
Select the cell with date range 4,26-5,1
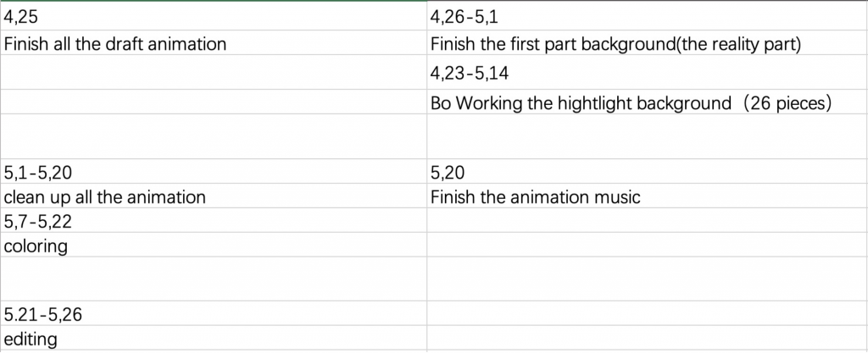point(648,18)
